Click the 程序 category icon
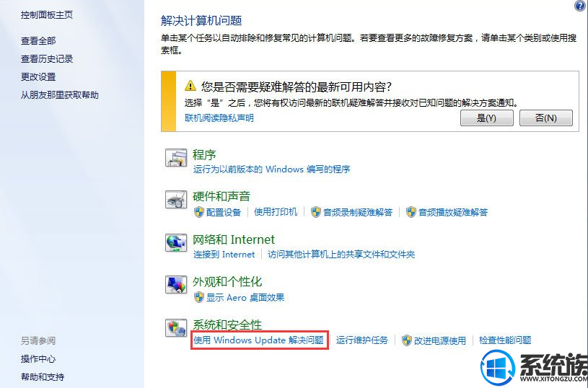This screenshot has width=588, height=388. click(x=176, y=157)
